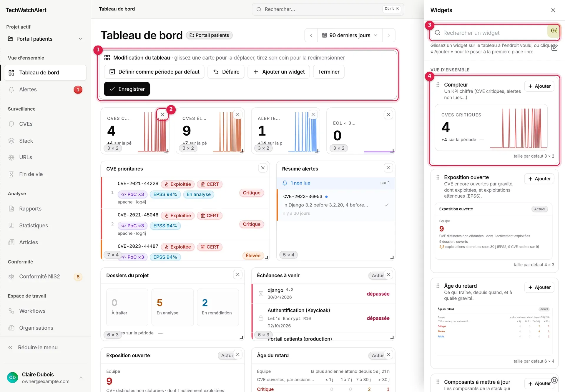This screenshot has height=392, width=565.
Task: Expand the Portail patients project selector
Action: point(45,39)
